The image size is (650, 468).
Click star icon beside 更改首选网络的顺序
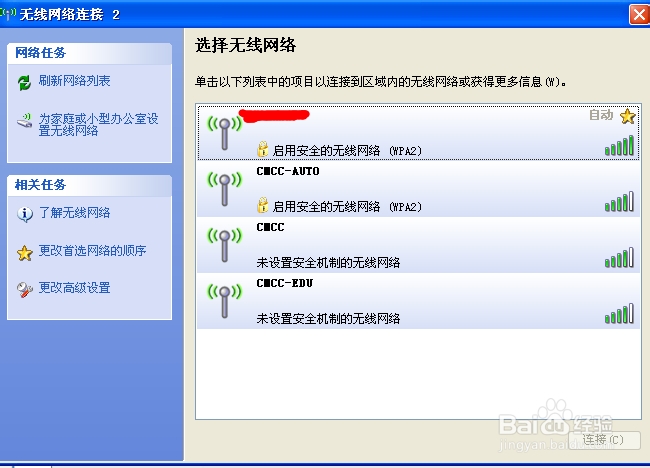click(24, 252)
